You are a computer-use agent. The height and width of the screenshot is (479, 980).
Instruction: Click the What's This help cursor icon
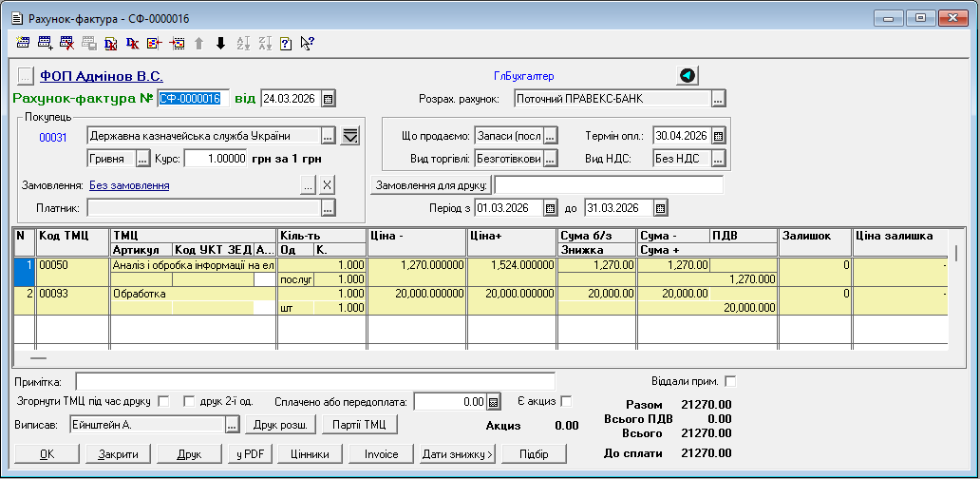point(307,43)
